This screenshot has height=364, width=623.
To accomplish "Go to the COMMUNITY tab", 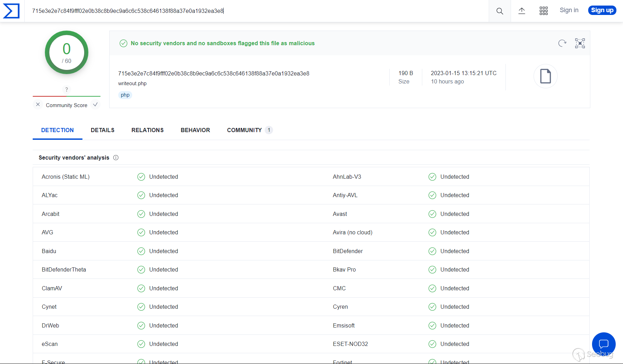I will (245, 130).
